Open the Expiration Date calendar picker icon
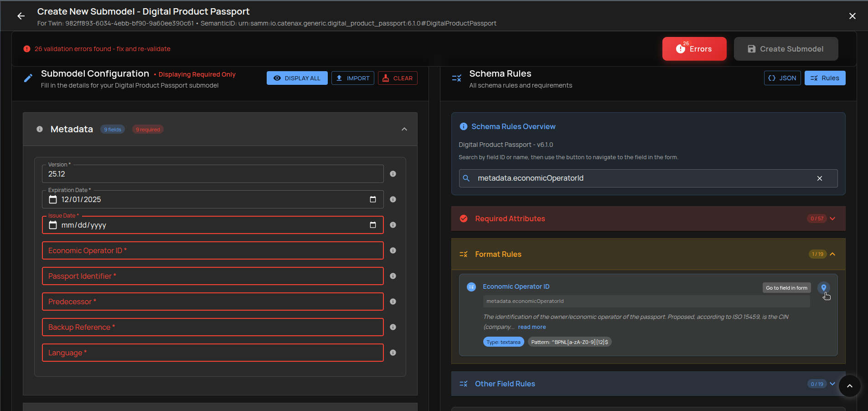Image resolution: width=868 pixels, height=411 pixels. pyautogui.click(x=373, y=199)
